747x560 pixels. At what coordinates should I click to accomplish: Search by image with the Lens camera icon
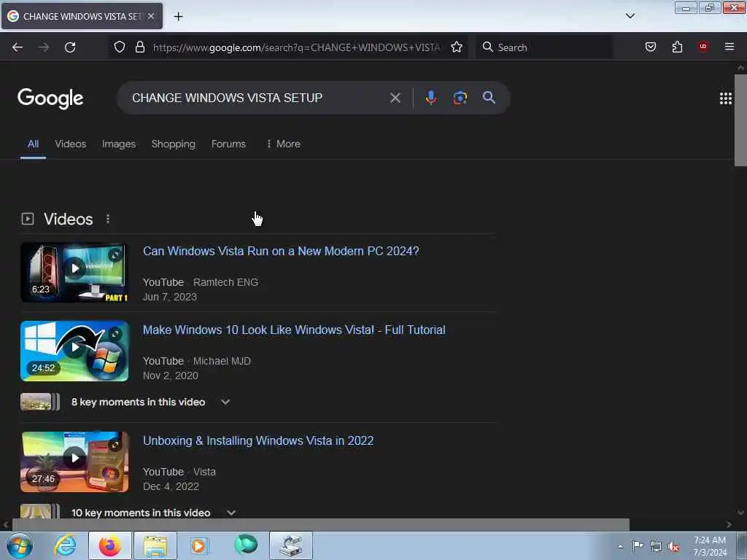pos(460,98)
